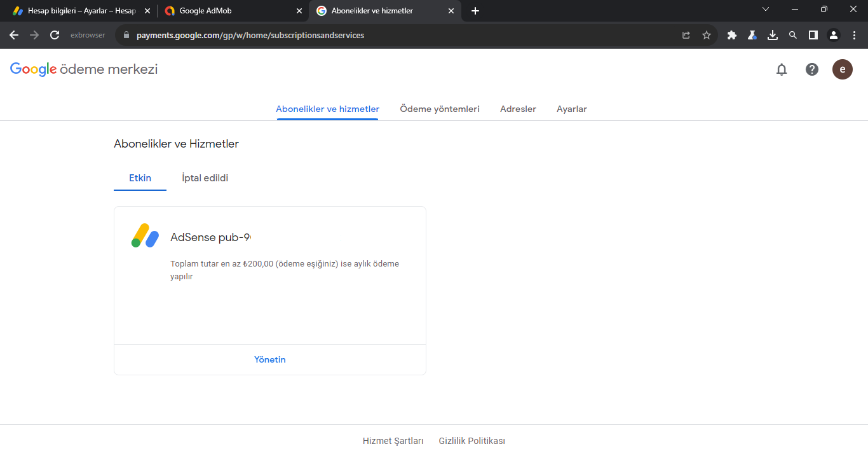Open the Gizlilik Politikası link

[471, 441]
